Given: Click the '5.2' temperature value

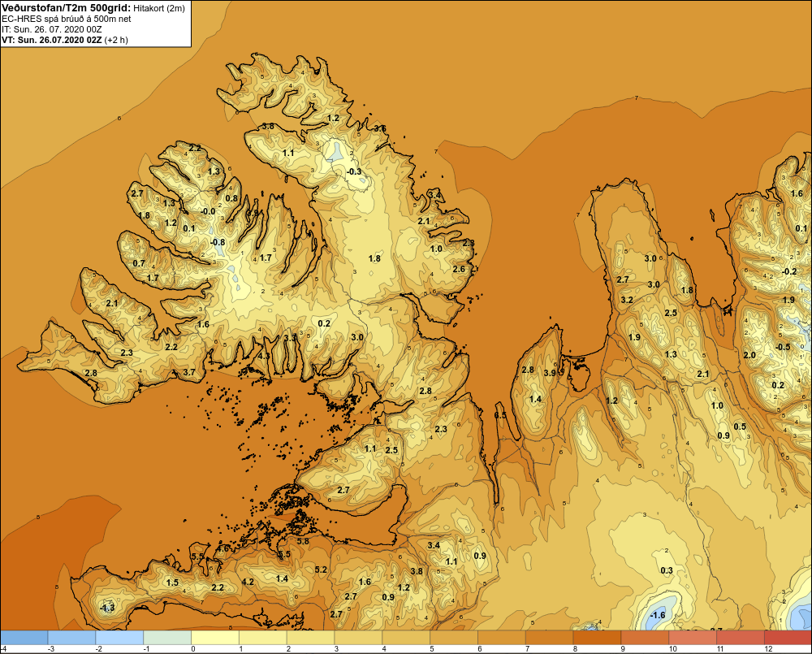Looking at the screenshot, I should click(x=321, y=570).
